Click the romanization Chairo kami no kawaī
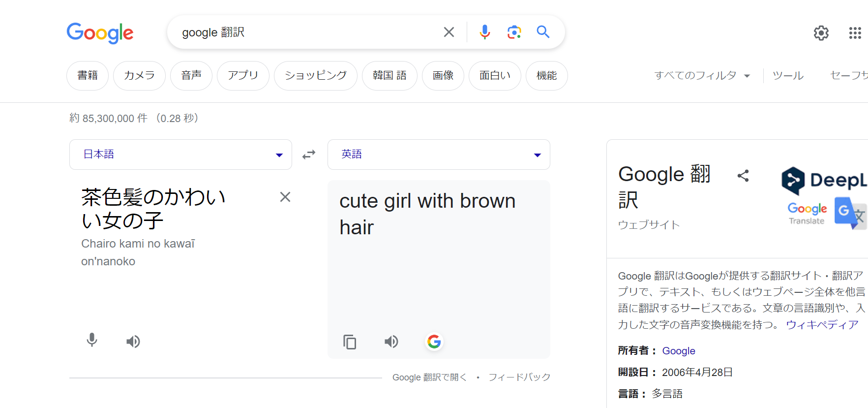This screenshot has height=408, width=868. pyautogui.click(x=138, y=244)
